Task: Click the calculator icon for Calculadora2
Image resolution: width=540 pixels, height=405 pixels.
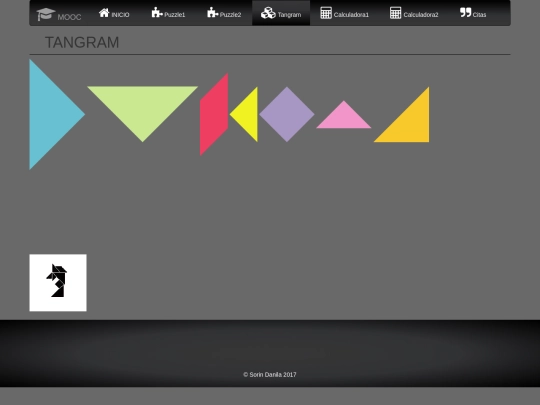Action: click(x=395, y=13)
